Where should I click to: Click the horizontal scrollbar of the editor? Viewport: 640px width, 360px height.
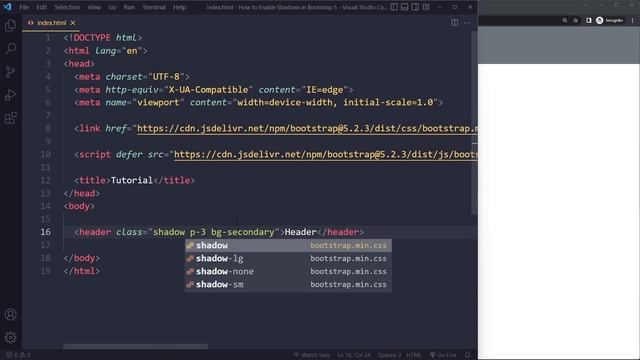pyautogui.click(x=135, y=347)
